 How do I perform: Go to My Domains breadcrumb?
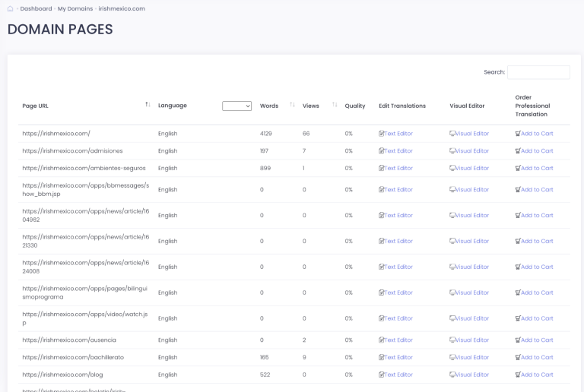(75, 8)
